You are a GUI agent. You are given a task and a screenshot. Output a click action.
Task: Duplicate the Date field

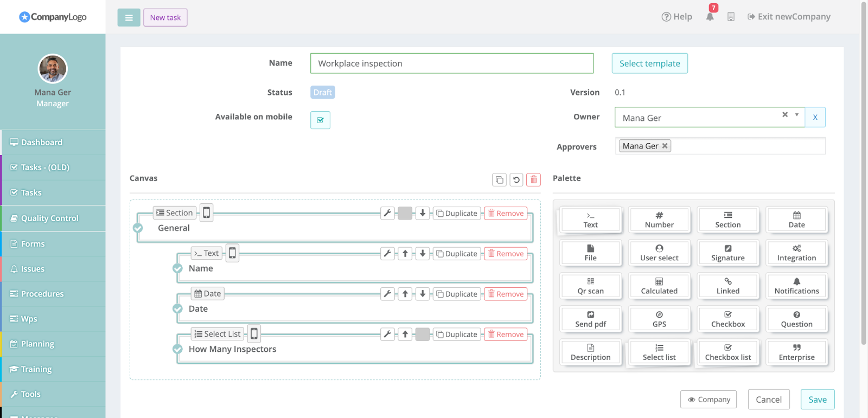[457, 294]
